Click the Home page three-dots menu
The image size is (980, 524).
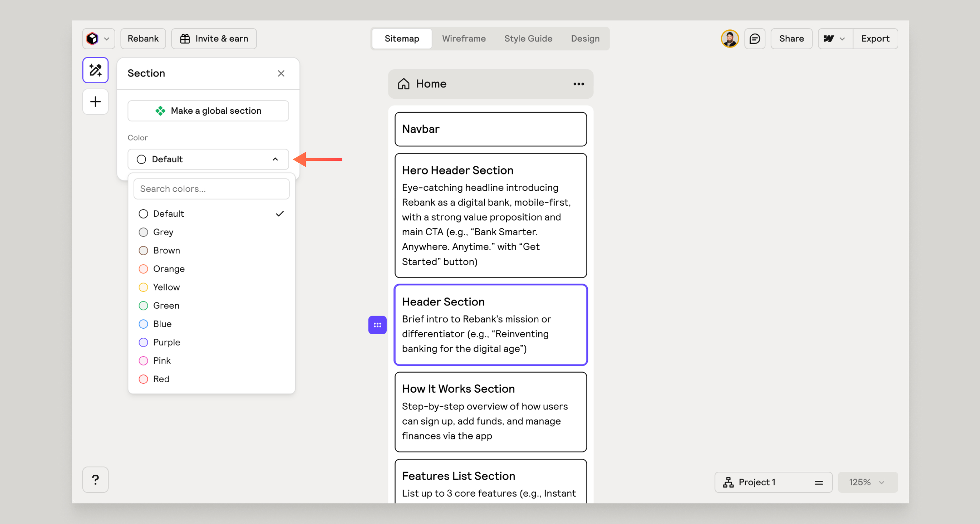[578, 84]
